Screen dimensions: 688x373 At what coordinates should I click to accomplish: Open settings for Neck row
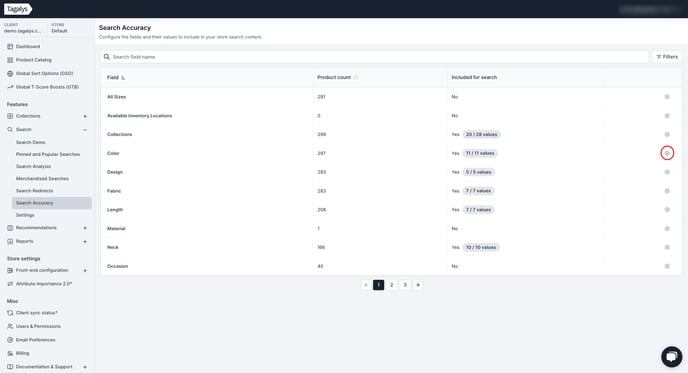(x=667, y=247)
